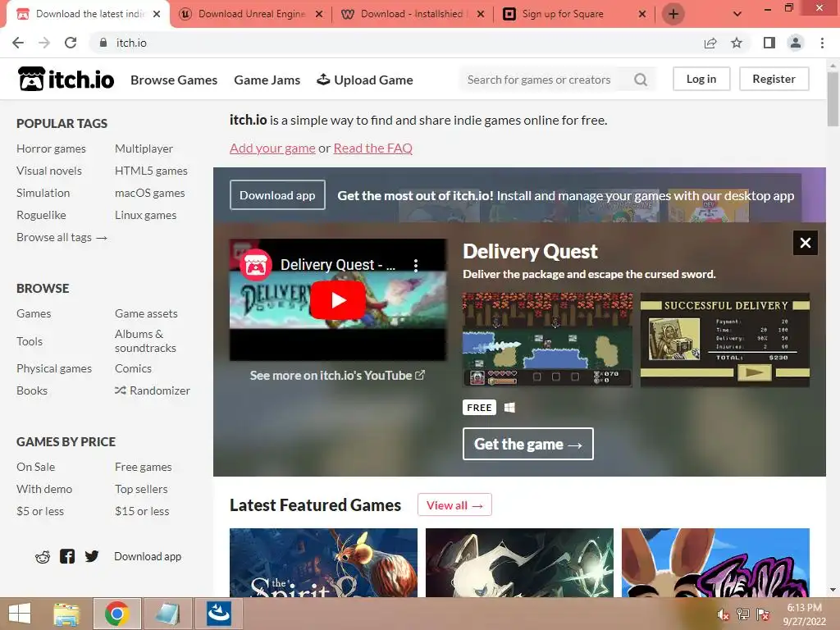Viewport: 840px width, 630px height.
Task: Click the Log in button
Action: (701, 79)
